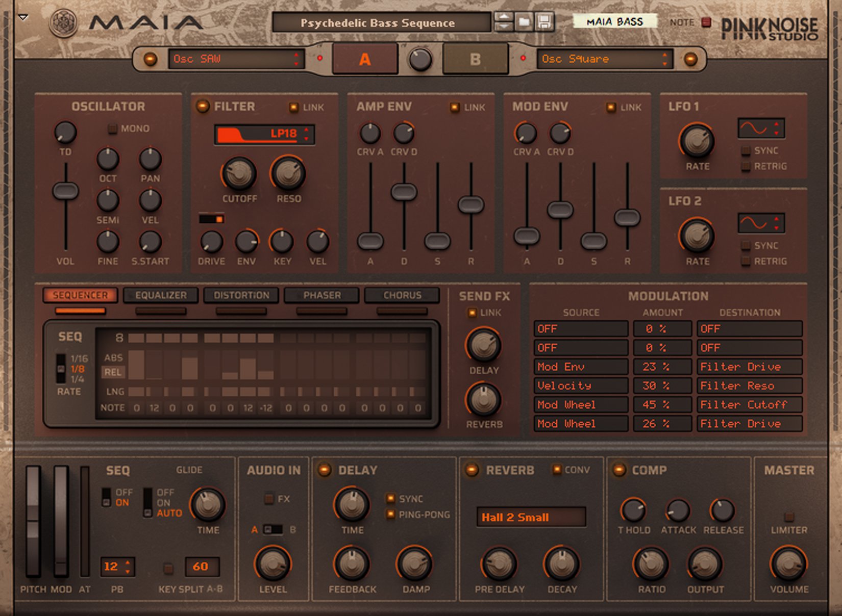Screen dimensions: 842x616
Task: Adjust the S.START knob
Action: click(x=150, y=242)
